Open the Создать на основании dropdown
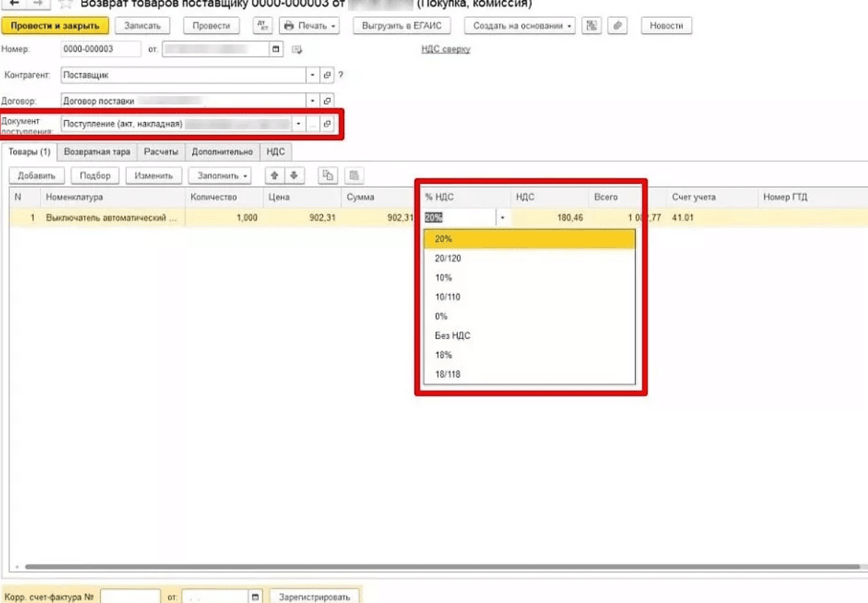868x603 pixels. pyautogui.click(x=519, y=26)
